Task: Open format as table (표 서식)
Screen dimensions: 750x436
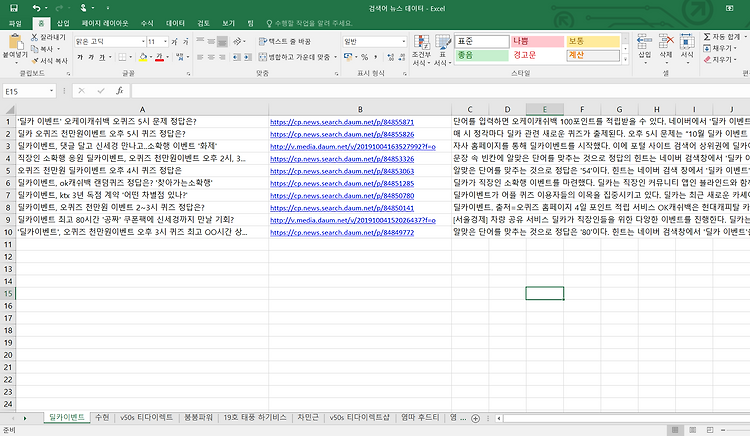Action: 442,50
